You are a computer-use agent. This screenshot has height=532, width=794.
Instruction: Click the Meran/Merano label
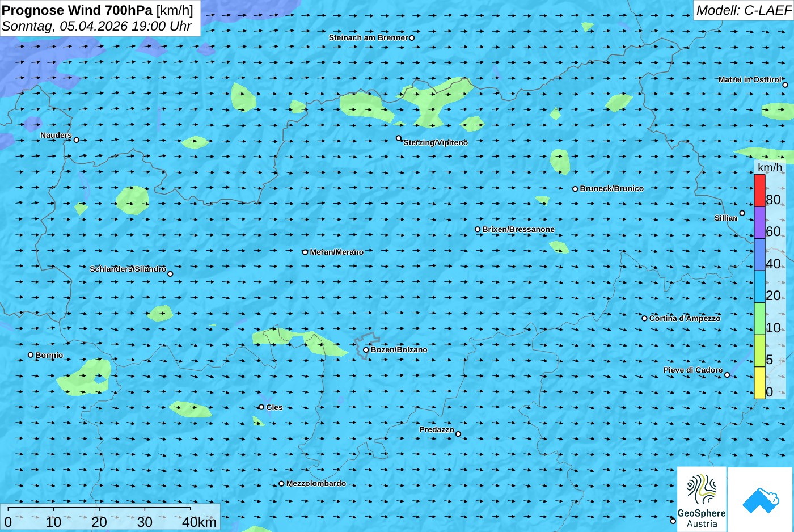click(336, 252)
